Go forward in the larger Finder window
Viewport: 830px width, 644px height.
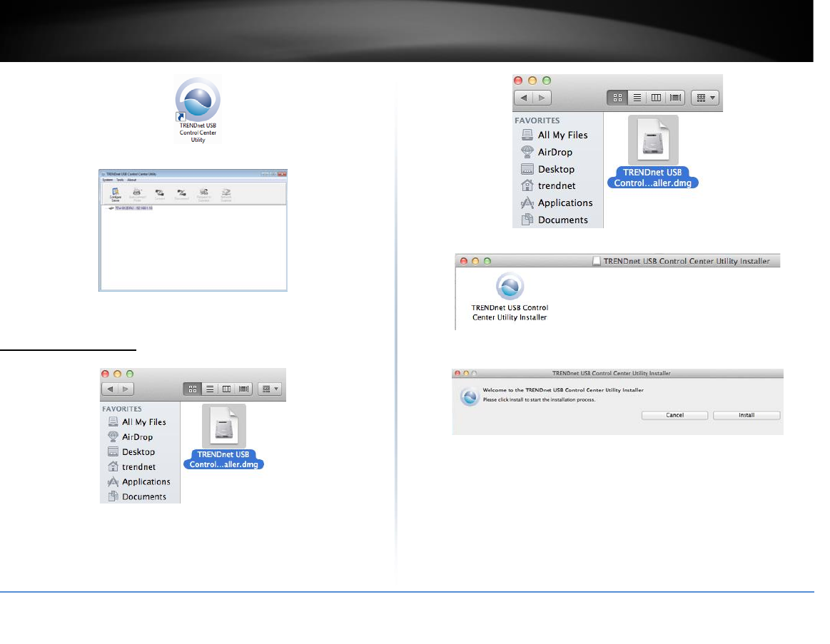[x=542, y=98]
